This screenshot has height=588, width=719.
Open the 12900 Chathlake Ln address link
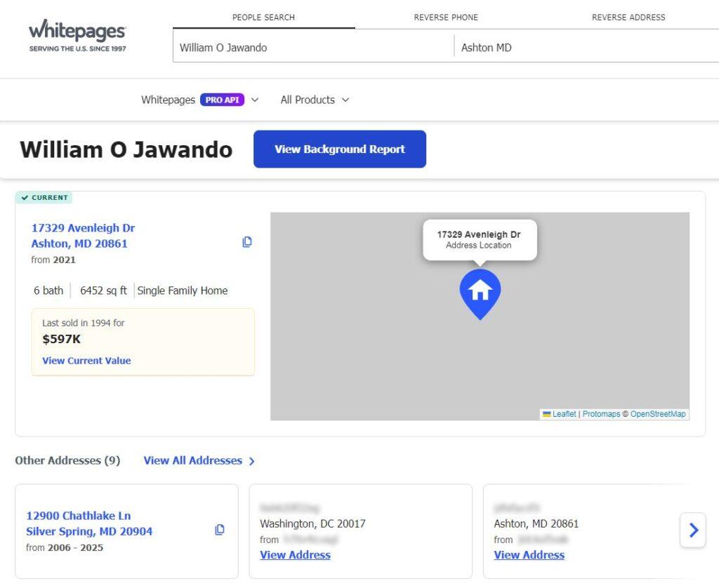[x=89, y=523]
